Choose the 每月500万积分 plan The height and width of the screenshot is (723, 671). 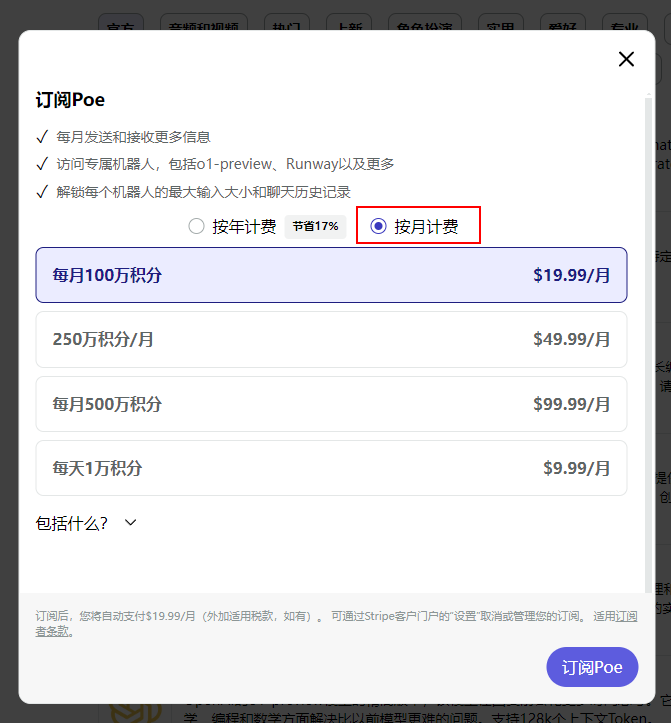pos(331,404)
